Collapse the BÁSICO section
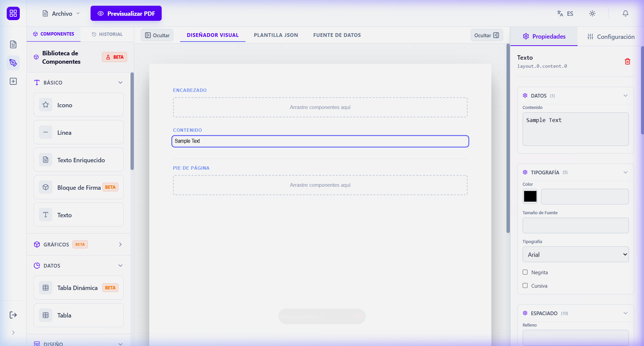644x346 pixels. [x=120, y=82]
